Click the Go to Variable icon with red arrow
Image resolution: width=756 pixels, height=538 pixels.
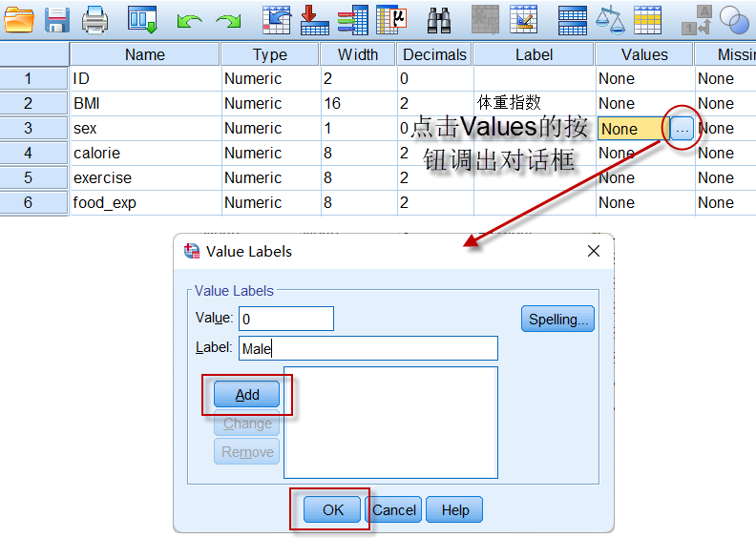314,18
